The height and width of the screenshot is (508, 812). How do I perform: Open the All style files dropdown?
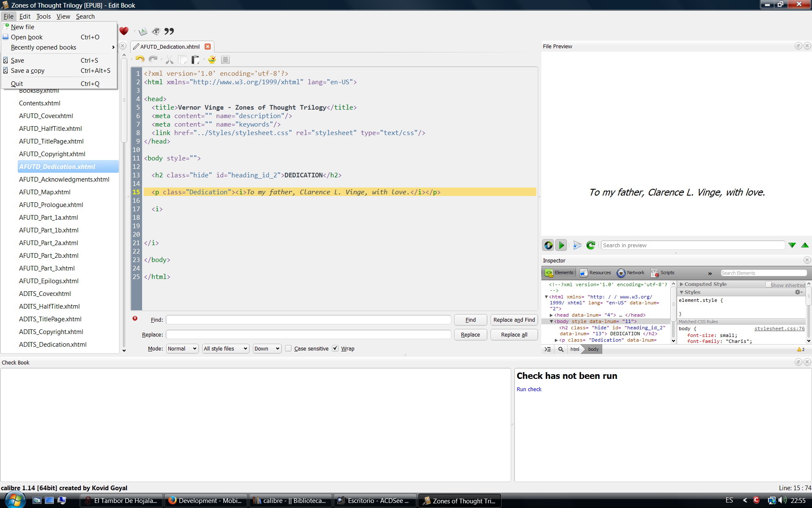(225, 348)
